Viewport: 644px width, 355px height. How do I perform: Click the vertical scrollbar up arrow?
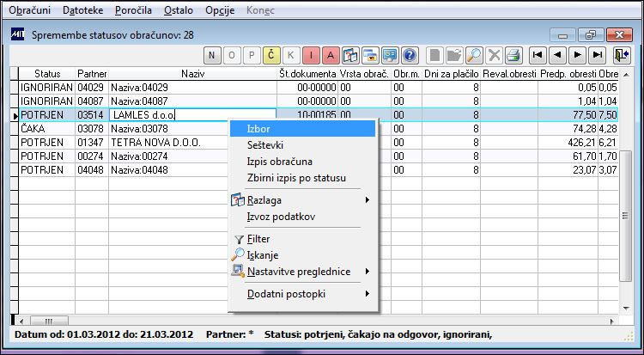pyautogui.click(x=625, y=75)
